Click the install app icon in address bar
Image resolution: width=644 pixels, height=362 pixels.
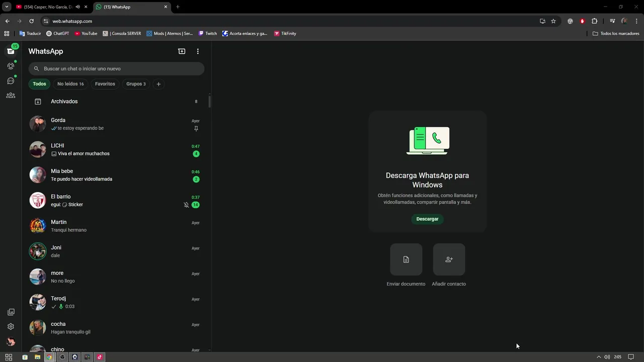pyautogui.click(x=542, y=21)
